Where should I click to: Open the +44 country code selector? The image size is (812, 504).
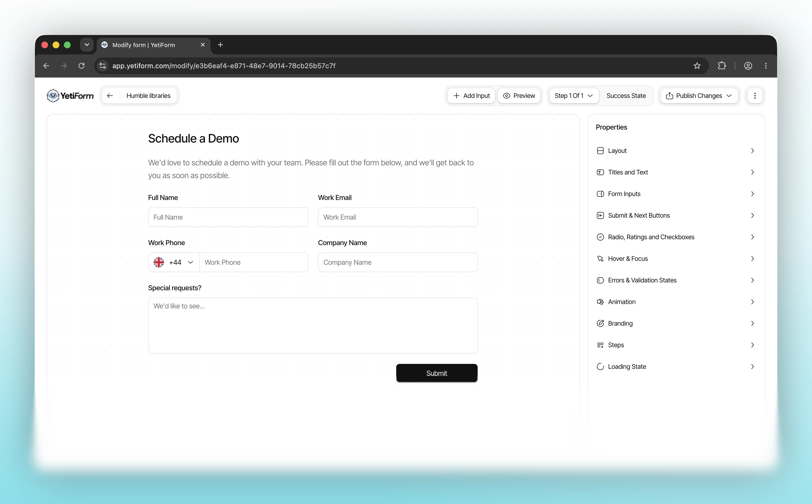[x=174, y=262]
